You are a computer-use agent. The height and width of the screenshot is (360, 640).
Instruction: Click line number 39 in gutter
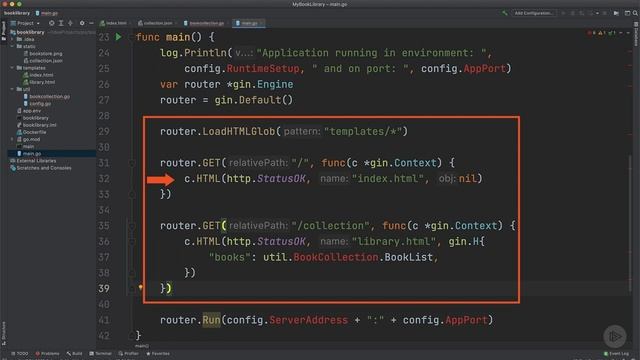coord(104,289)
